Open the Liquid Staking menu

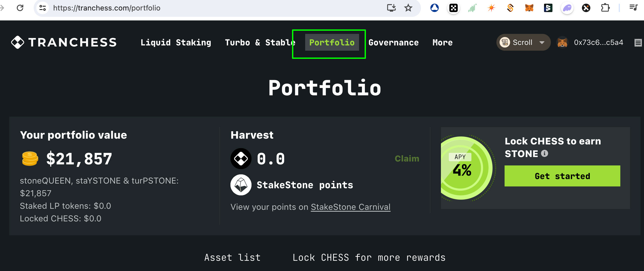(x=176, y=43)
